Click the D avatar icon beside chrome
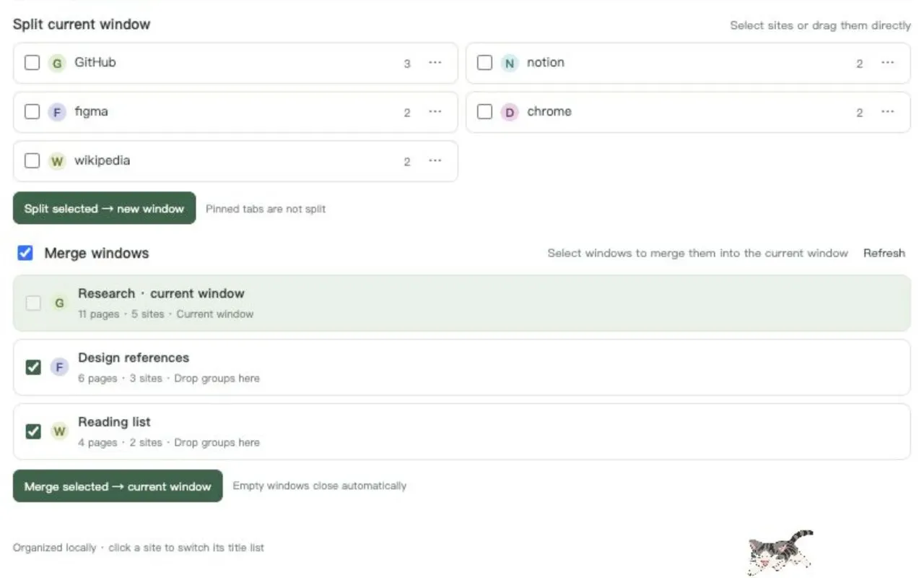 (510, 112)
